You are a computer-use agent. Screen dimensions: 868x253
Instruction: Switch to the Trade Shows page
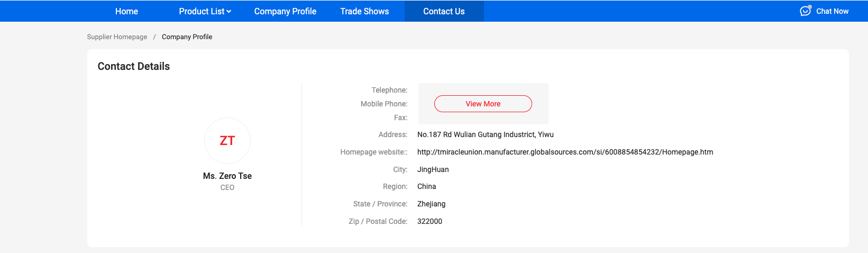pyautogui.click(x=364, y=11)
